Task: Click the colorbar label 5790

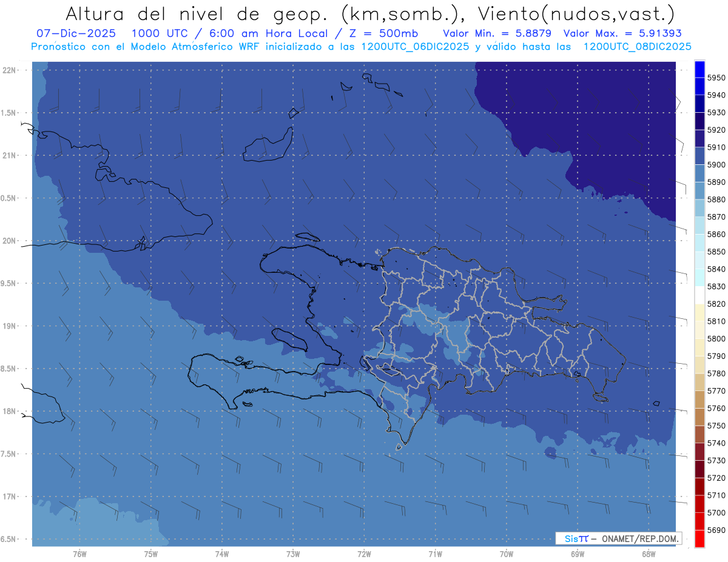Action: [716, 356]
